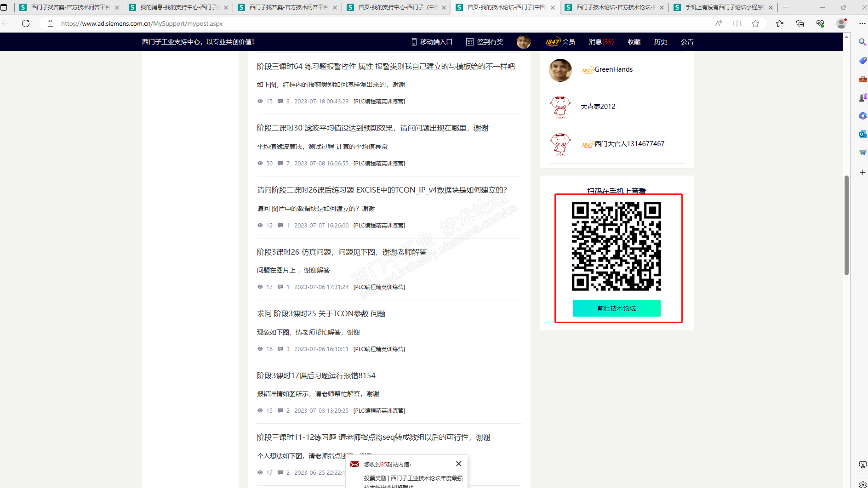Image resolution: width=868 pixels, height=488 pixels.
Task: Open post 阶段三课时30 滤波平均值没达到预期效果
Action: tap(372, 128)
